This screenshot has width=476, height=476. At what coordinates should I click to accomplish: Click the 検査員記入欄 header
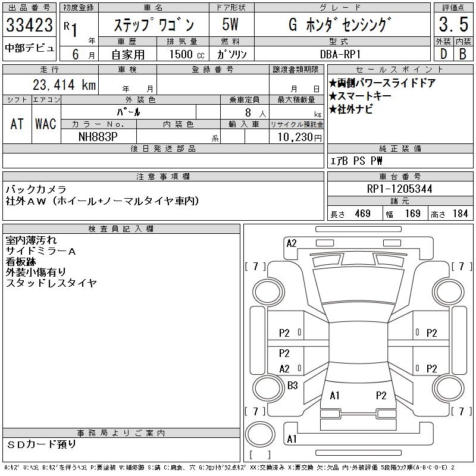121,228
